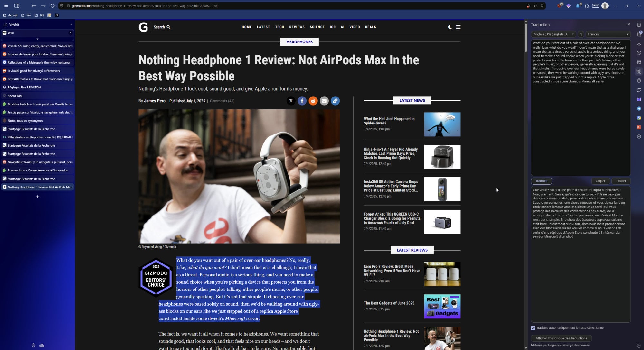The image size is (644, 350).
Task: Go back to the previous page
Action: (34, 6)
